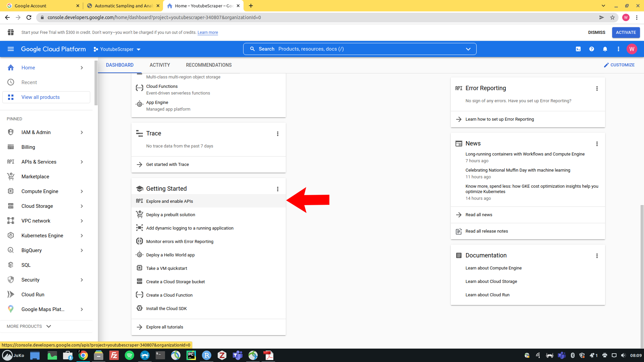Screen dimensions: 644x362
Task: Click the ACTIVATE free trial button
Action: click(626, 33)
